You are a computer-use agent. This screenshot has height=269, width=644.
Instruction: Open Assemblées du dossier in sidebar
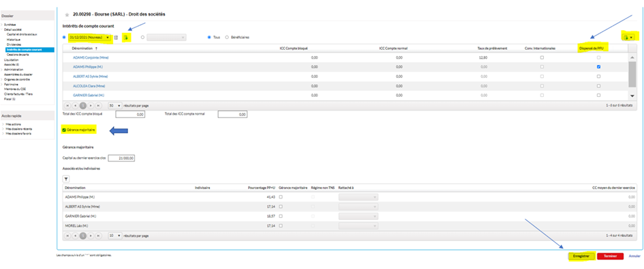point(18,74)
